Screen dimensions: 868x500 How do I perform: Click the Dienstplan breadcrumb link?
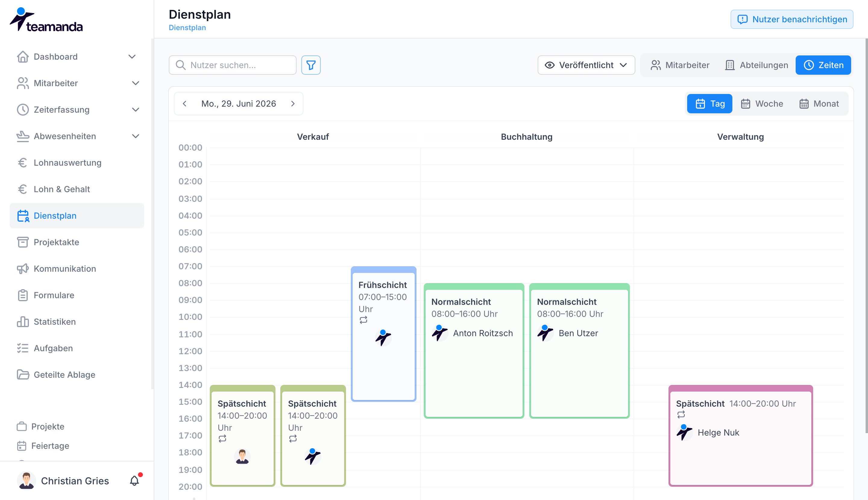point(187,27)
